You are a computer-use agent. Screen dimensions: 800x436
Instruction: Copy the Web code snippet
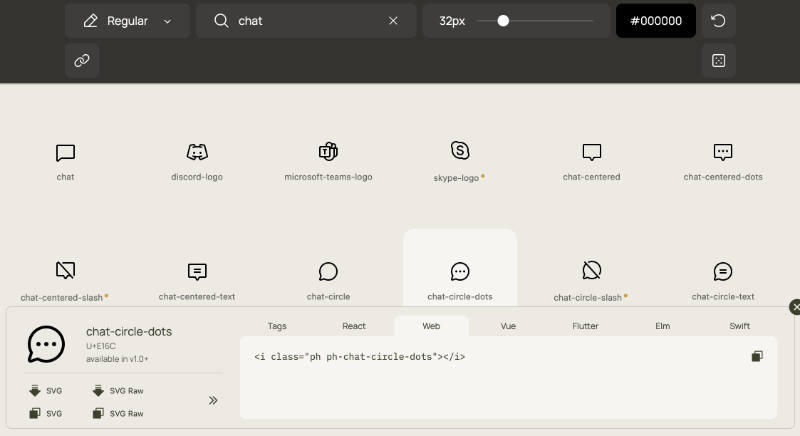pyautogui.click(x=757, y=356)
